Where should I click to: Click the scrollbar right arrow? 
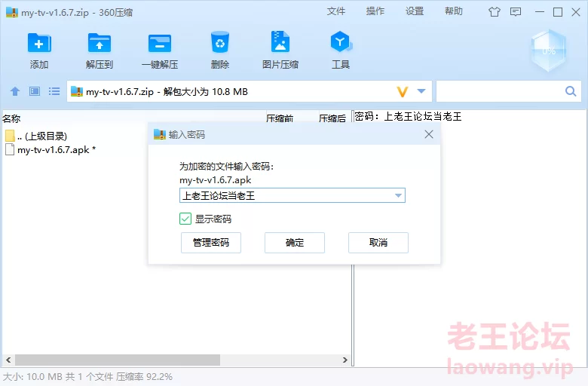point(345,360)
